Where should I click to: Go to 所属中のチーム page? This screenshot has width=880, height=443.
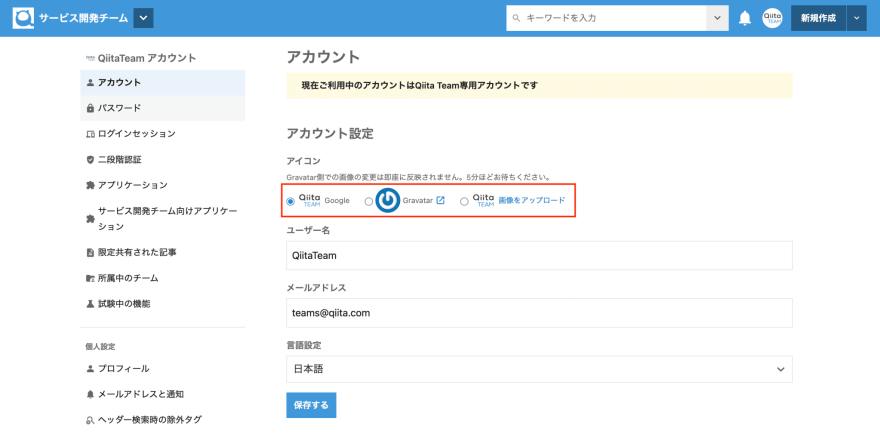163,278
